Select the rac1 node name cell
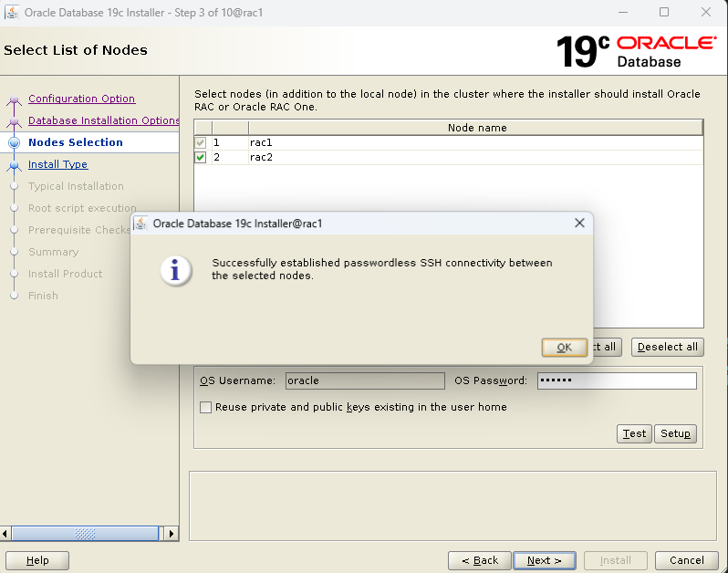 coord(476,142)
